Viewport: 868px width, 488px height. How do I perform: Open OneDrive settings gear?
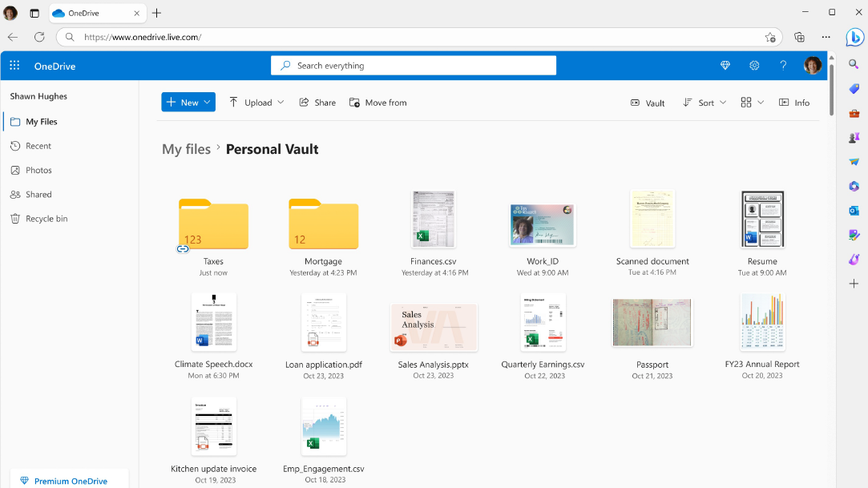[x=754, y=66]
